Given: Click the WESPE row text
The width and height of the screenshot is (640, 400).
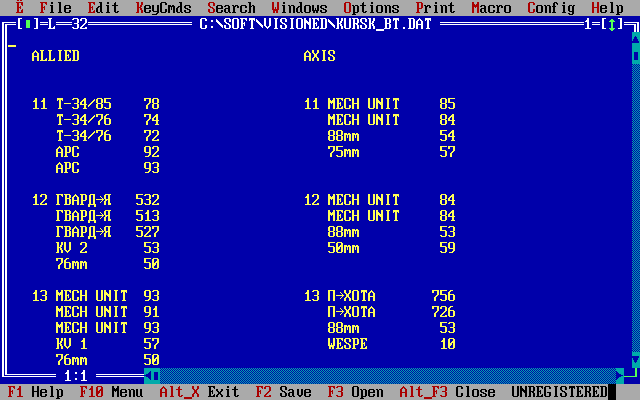Looking at the screenshot, I should click(x=348, y=344).
